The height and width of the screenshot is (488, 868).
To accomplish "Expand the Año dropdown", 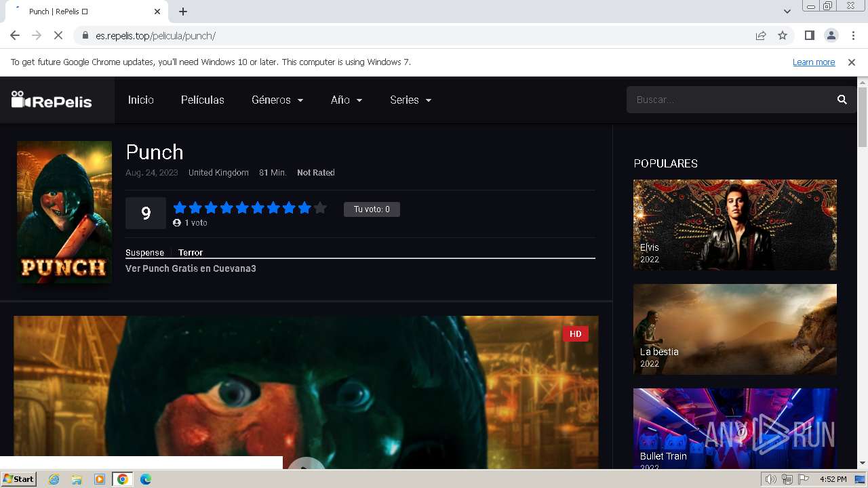I will pyautogui.click(x=347, y=100).
